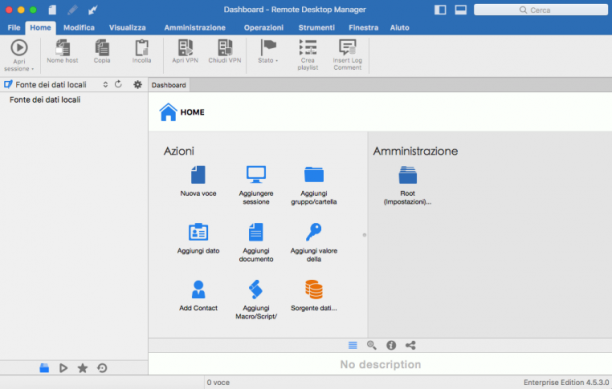The width and height of the screenshot is (612, 389).
Task: Click the vault folder icon in sidebar footer
Action: [44, 368]
